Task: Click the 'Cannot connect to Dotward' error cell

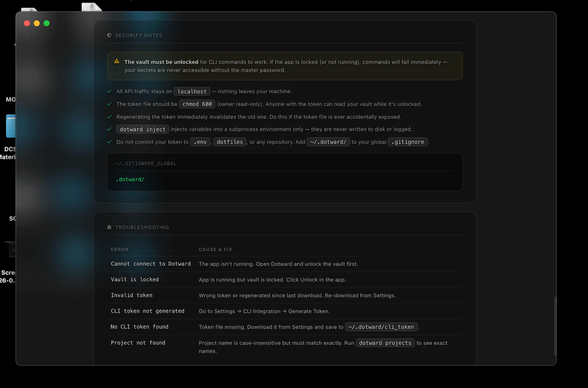Action: coord(151,264)
